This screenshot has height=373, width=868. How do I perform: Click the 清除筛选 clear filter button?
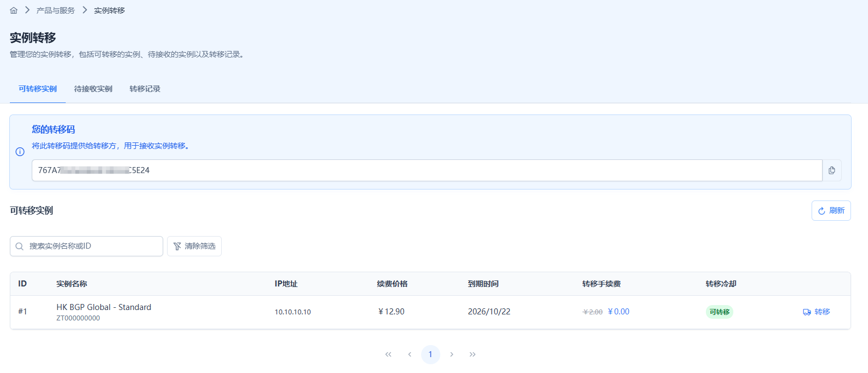(x=194, y=246)
